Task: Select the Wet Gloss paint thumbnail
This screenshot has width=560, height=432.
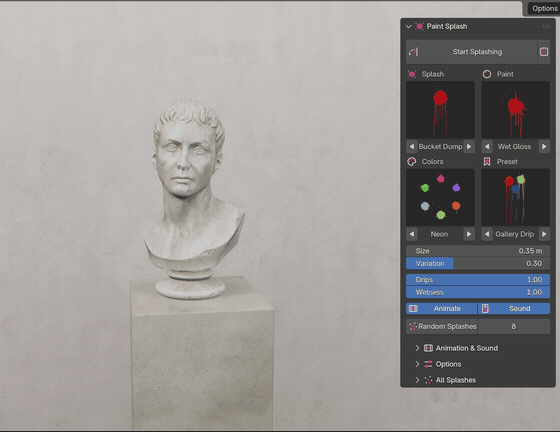Action: 515,110
